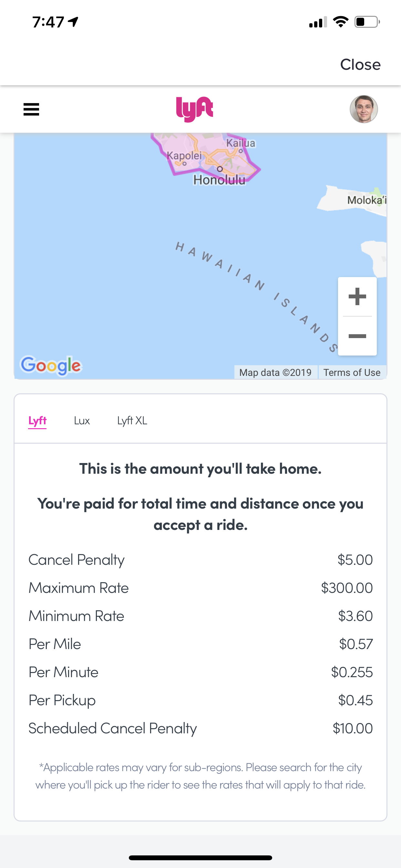
Task: Zoom in the map with plus button
Action: [x=357, y=297]
